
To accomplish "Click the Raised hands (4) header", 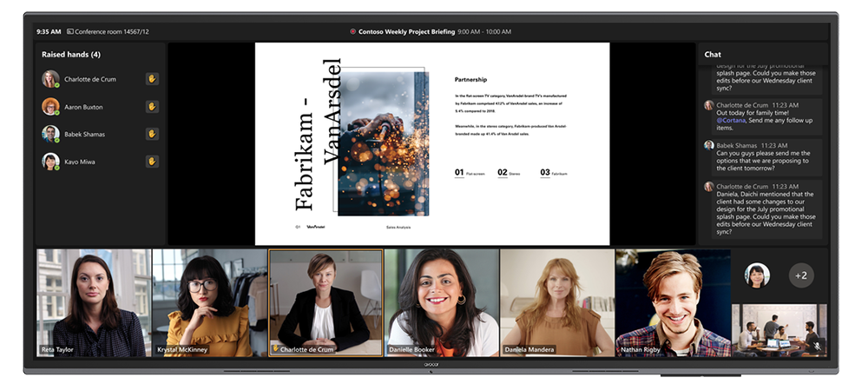I will pyautogui.click(x=71, y=55).
